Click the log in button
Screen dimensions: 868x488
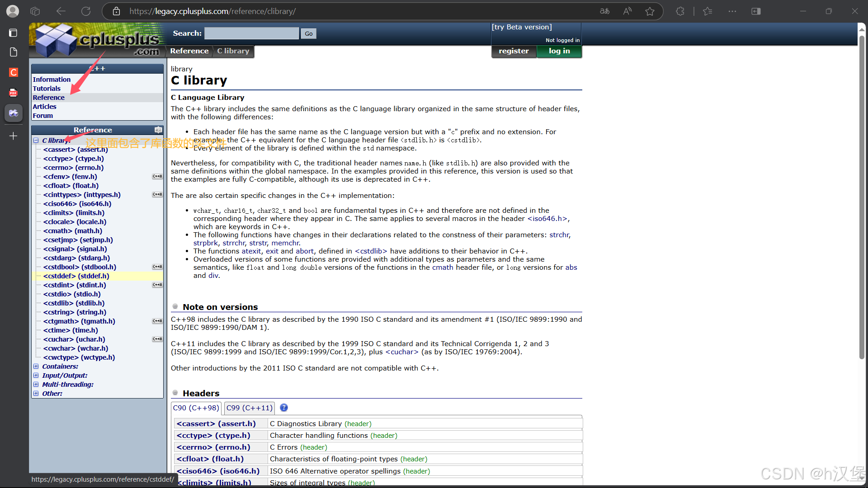coord(559,51)
